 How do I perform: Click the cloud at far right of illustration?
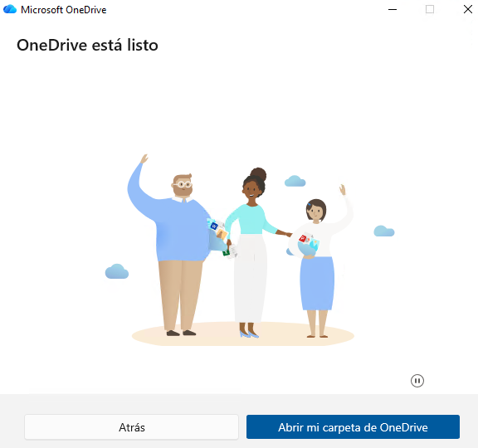[x=384, y=231]
